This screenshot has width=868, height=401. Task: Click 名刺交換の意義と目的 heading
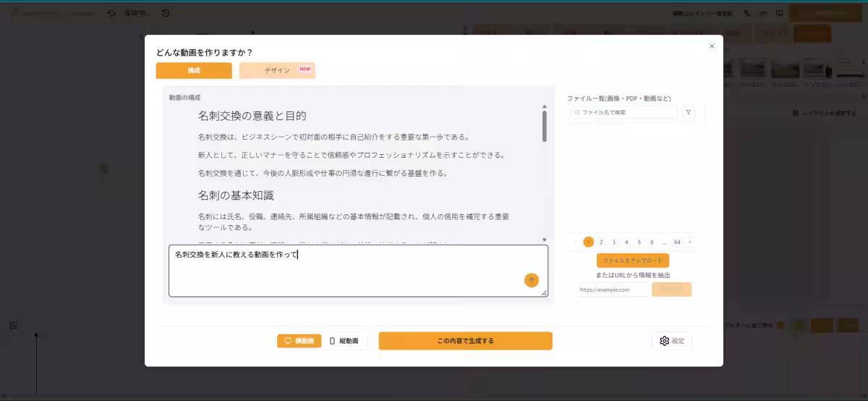(252, 116)
